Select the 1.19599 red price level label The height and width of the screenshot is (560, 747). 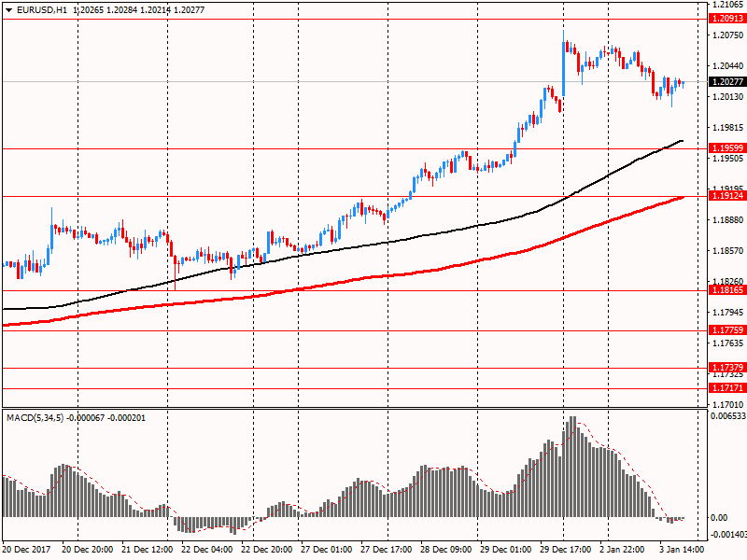[727, 148]
